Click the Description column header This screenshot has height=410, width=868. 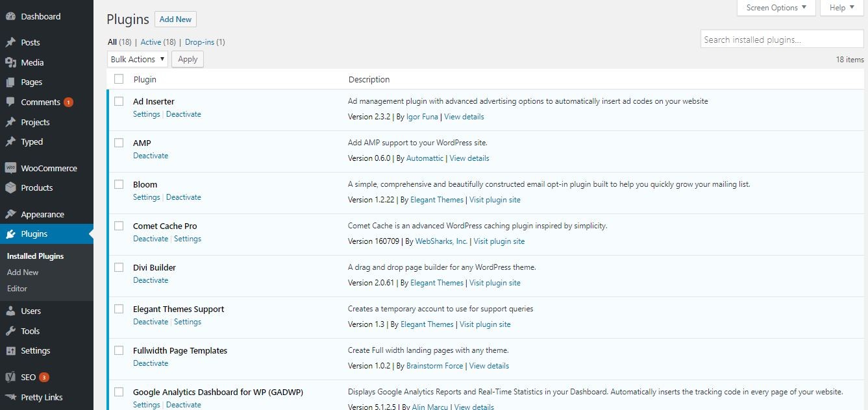[369, 79]
